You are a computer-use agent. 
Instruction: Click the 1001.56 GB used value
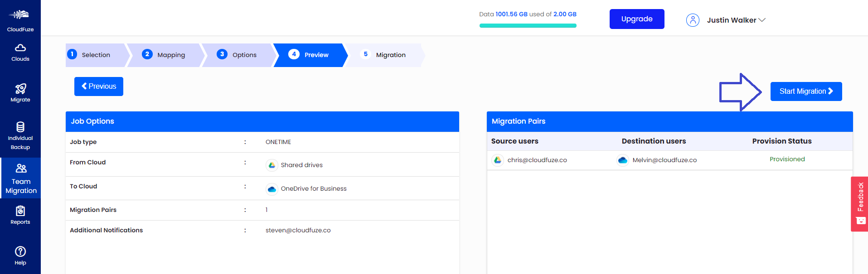pos(511,14)
